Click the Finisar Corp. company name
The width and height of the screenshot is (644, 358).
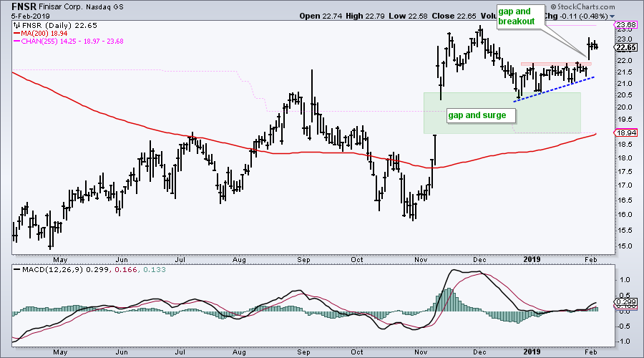tap(62, 7)
